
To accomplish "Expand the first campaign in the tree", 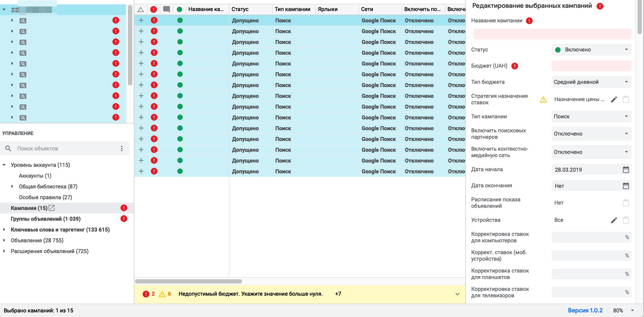I will 12,20.
